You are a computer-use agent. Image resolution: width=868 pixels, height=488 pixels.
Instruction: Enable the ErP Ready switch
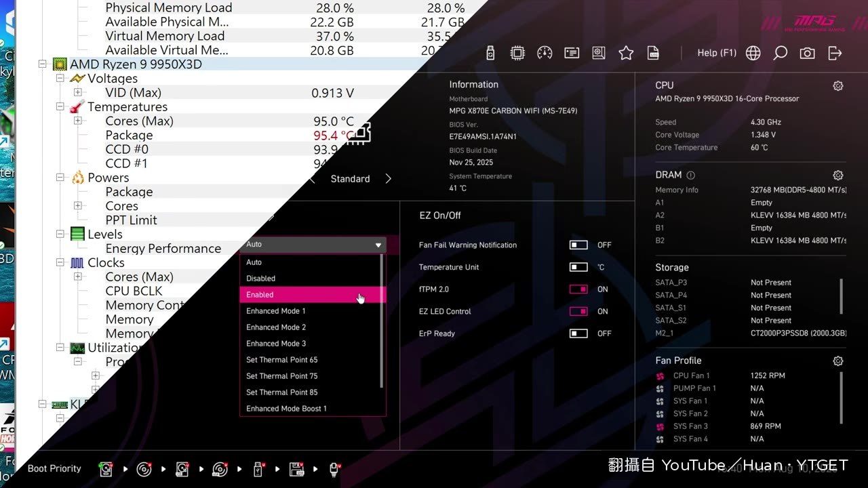[578, 333]
